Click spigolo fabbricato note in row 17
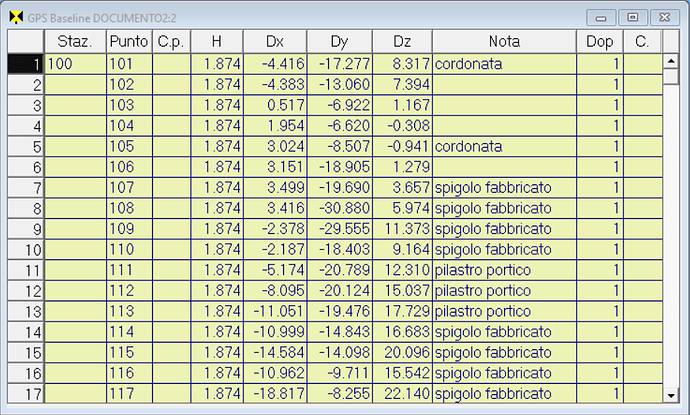Viewport: 690px width, 415px height. [504, 393]
